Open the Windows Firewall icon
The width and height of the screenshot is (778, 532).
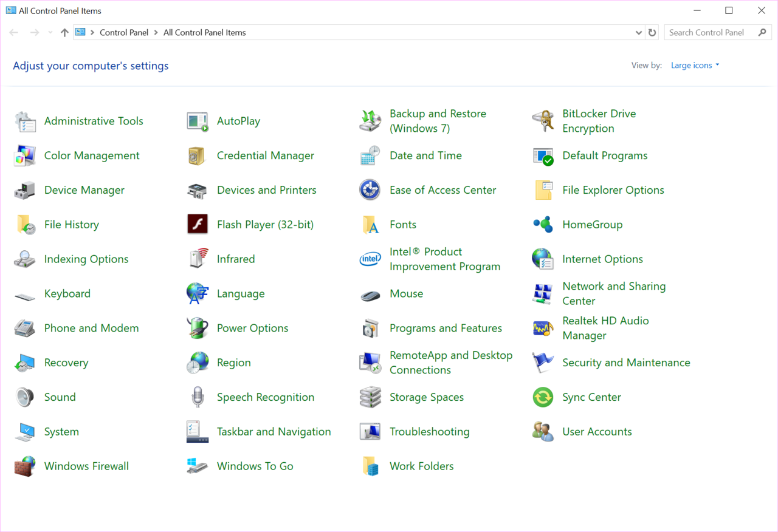tap(25, 466)
